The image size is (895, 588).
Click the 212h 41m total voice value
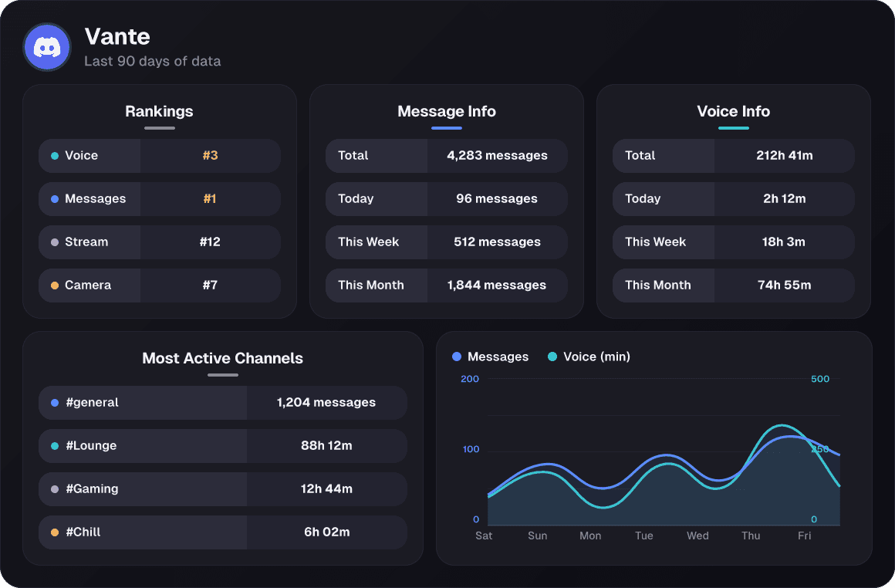784,155
